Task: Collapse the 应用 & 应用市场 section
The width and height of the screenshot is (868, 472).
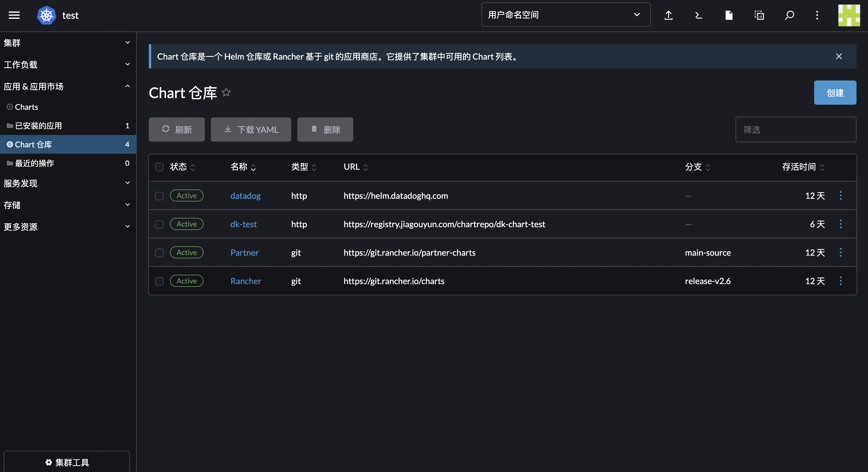Action: click(68, 86)
